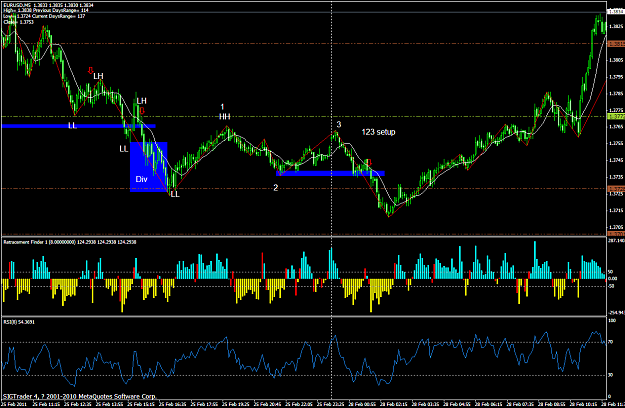This screenshot has width=625, height=408.
Task: Select the blue horizontal line below point 3
Action: [x=330, y=173]
